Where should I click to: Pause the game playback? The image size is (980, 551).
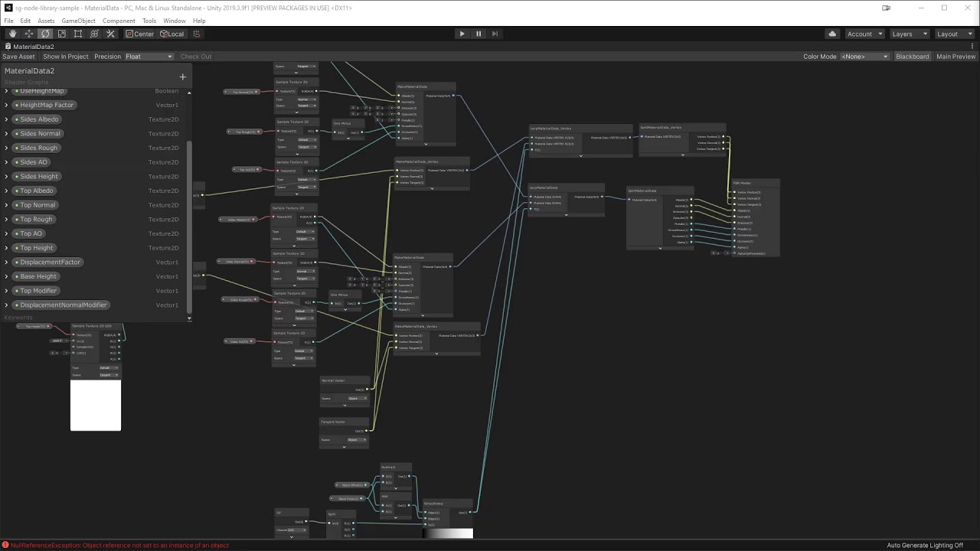point(479,34)
